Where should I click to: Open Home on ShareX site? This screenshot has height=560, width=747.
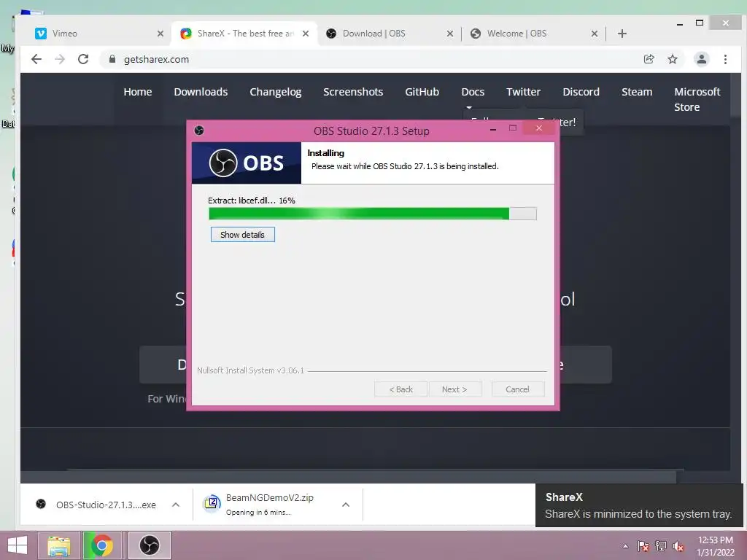pyautogui.click(x=138, y=92)
